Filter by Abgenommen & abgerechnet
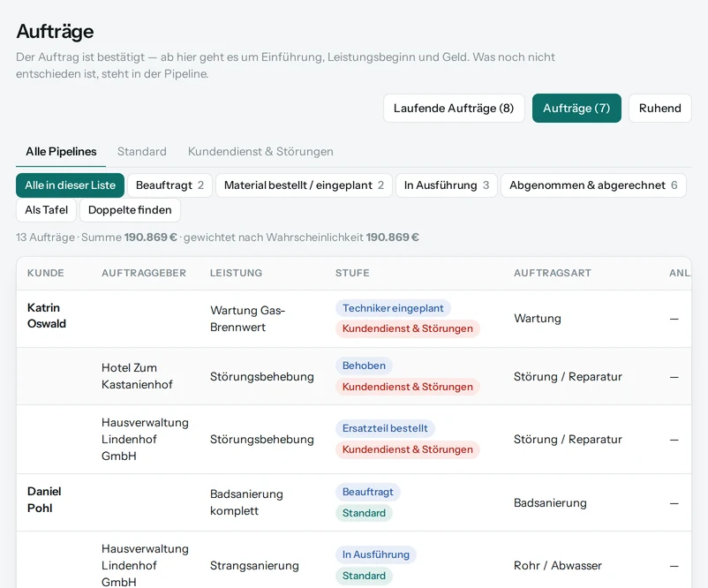708x588 pixels. click(x=593, y=185)
